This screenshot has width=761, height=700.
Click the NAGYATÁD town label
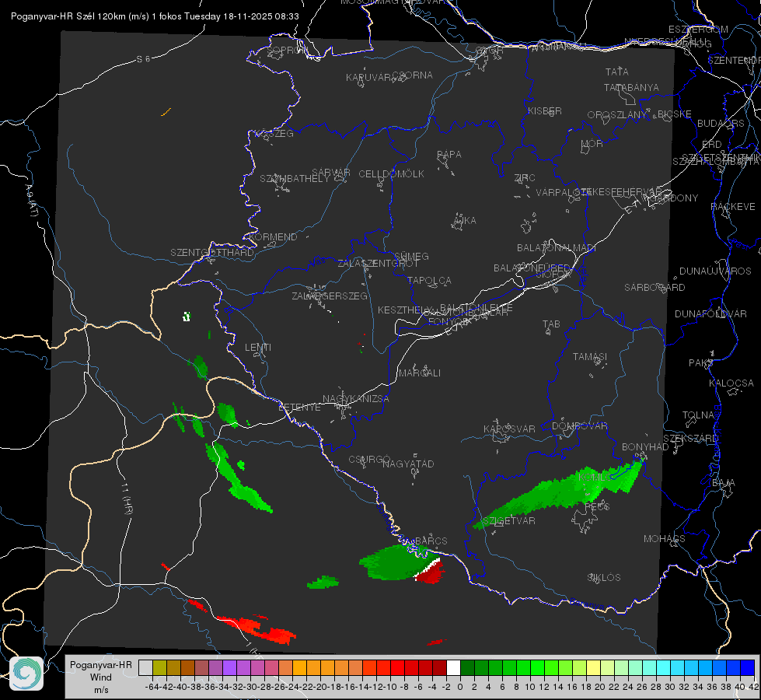[408, 464]
